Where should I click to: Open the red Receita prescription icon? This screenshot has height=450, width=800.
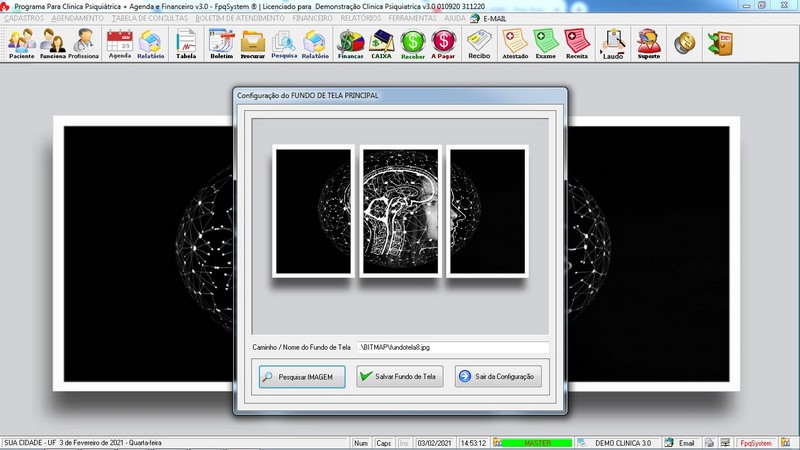click(x=577, y=44)
